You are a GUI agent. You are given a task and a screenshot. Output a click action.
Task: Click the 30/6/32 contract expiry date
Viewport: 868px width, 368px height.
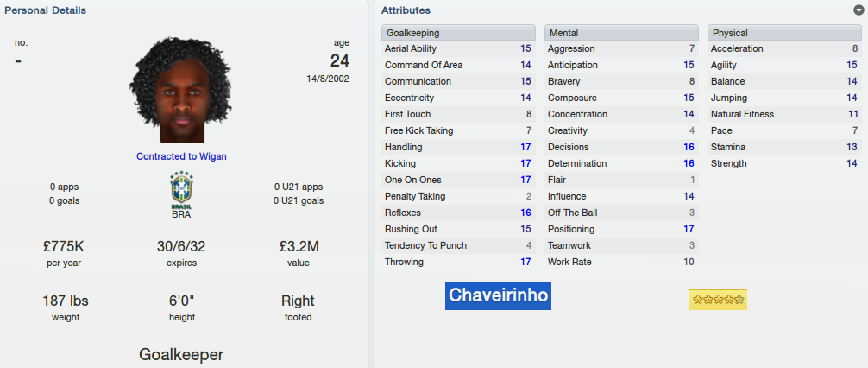tap(181, 246)
